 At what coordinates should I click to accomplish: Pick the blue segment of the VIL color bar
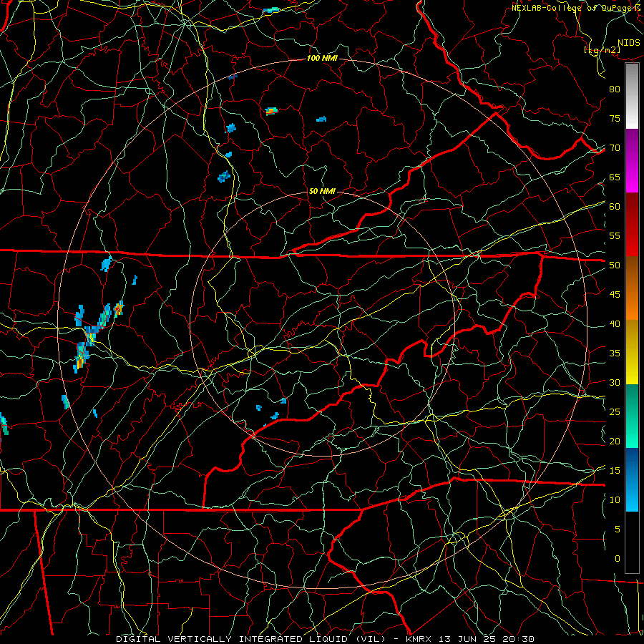tap(632, 479)
